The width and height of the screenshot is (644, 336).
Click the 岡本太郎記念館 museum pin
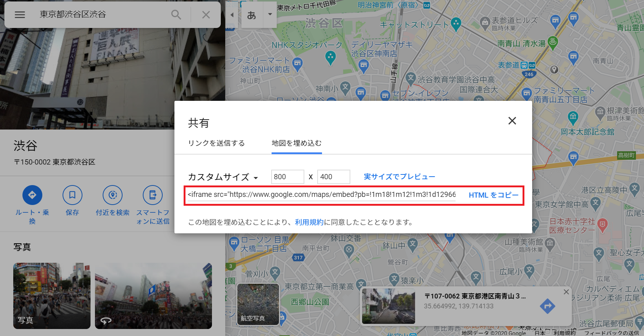pos(573,118)
